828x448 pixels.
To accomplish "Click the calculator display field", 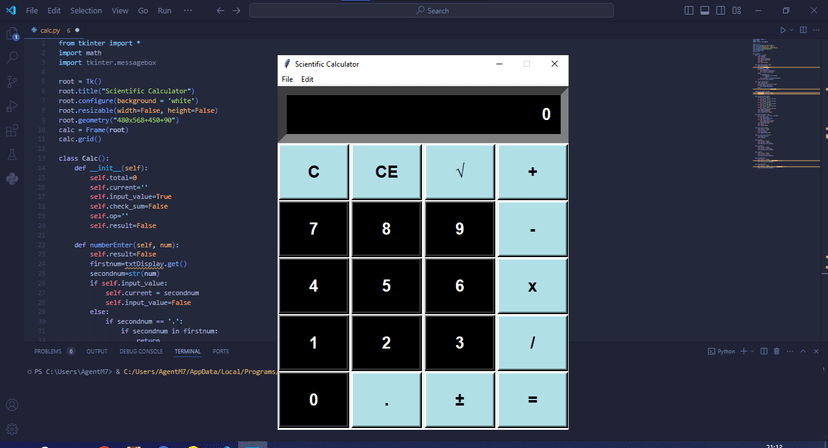I will click(x=421, y=114).
